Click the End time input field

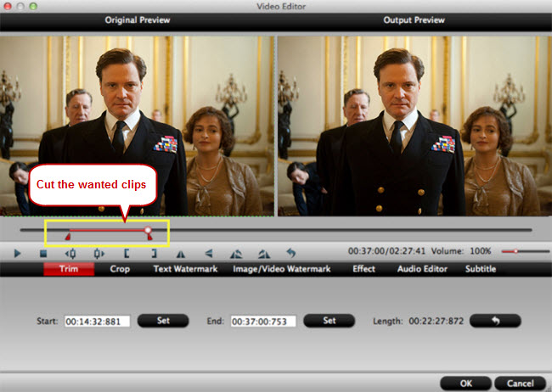click(x=263, y=322)
